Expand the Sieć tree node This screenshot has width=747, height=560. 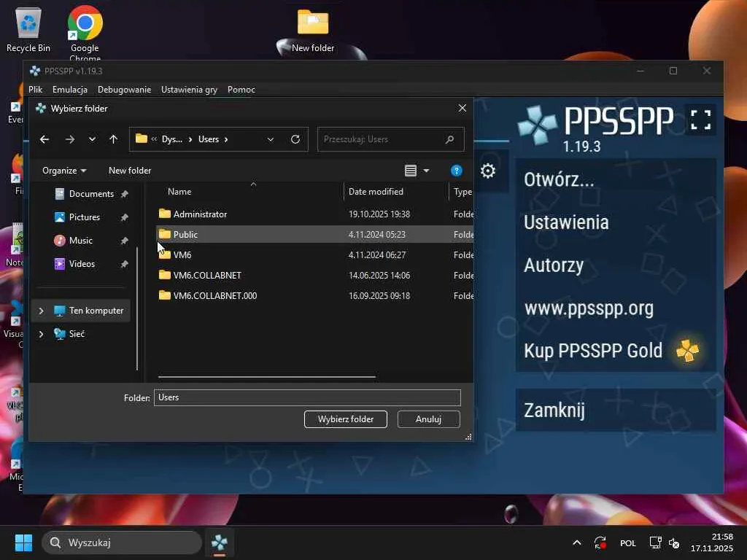(x=41, y=334)
